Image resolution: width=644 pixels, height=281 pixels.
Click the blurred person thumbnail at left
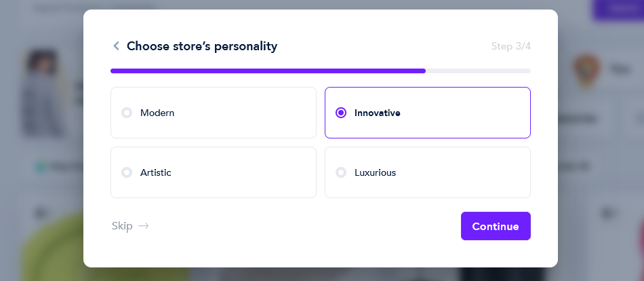click(43, 94)
